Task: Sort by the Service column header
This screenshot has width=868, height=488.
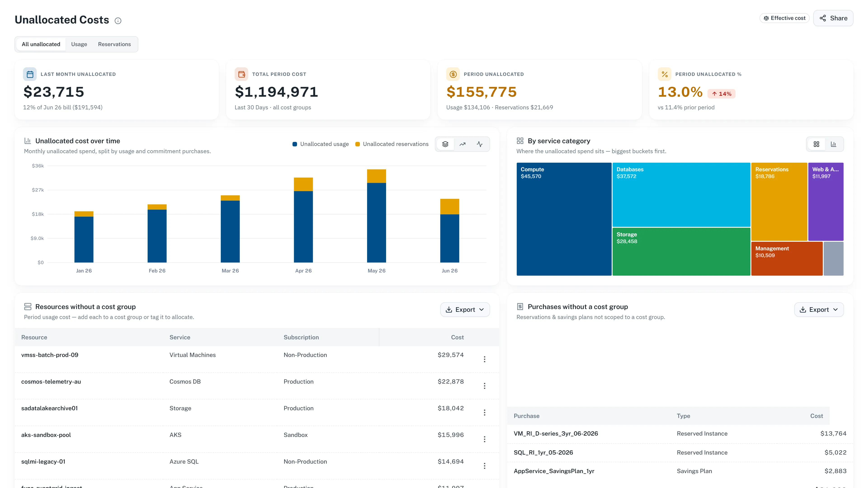Action: point(180,337)
